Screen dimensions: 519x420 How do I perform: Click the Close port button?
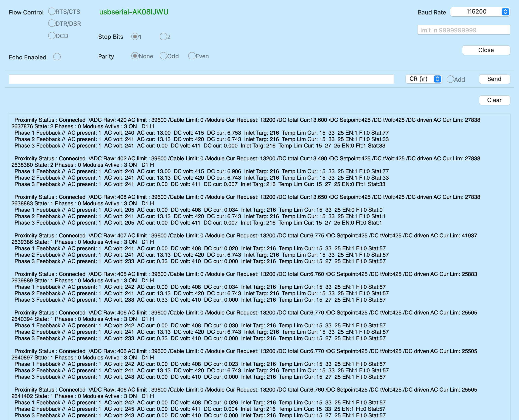pos(486,50)
